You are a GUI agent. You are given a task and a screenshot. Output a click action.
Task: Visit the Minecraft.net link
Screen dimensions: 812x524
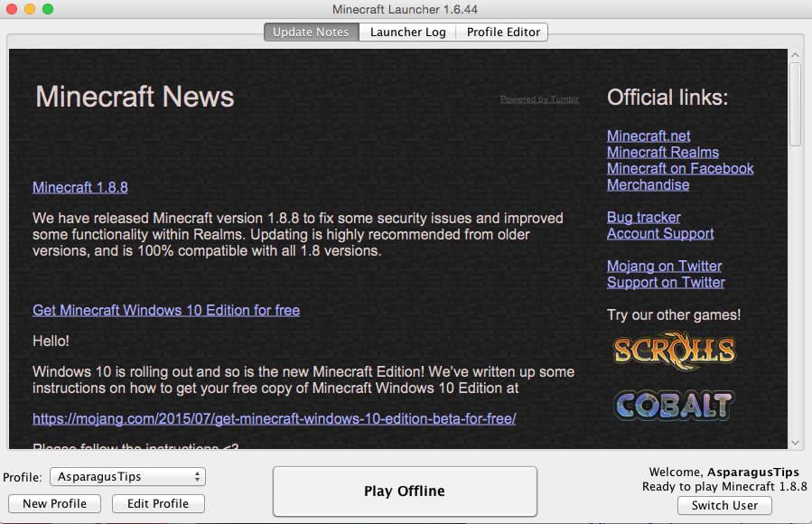649,136
